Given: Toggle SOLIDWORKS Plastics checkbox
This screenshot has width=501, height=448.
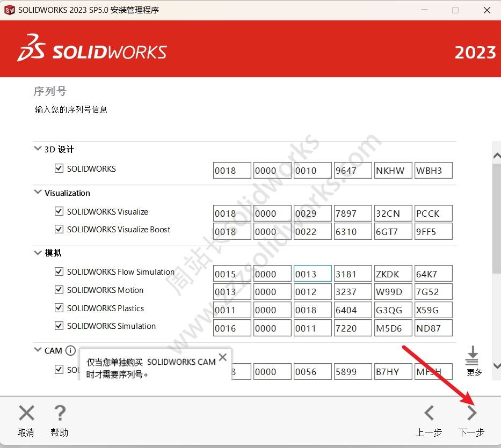Looking at the screenshot, I should click(x=59, y=308).
